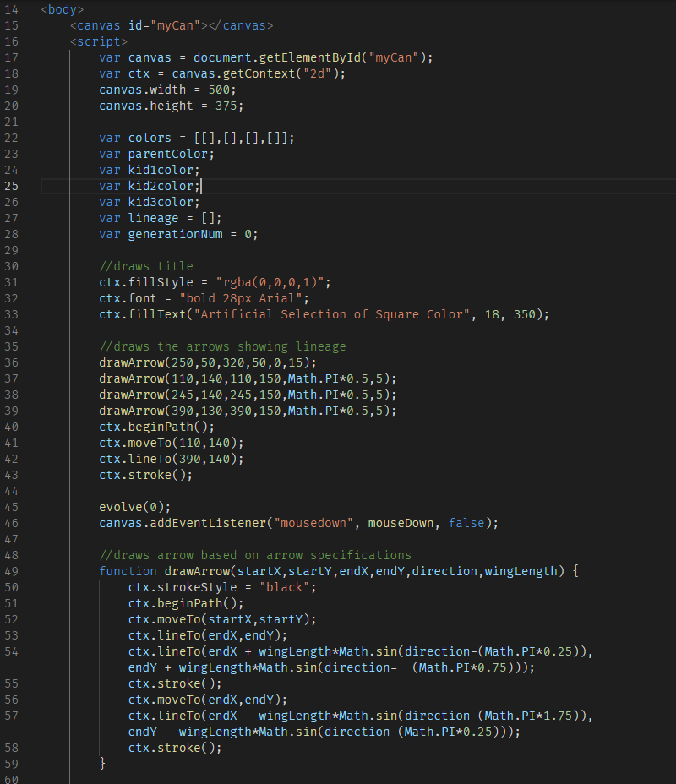Image resolution: width=676 pixels, height=784 pixels.
Task: Click the closing brace on line 59
Action: click(x=102, y=763)
